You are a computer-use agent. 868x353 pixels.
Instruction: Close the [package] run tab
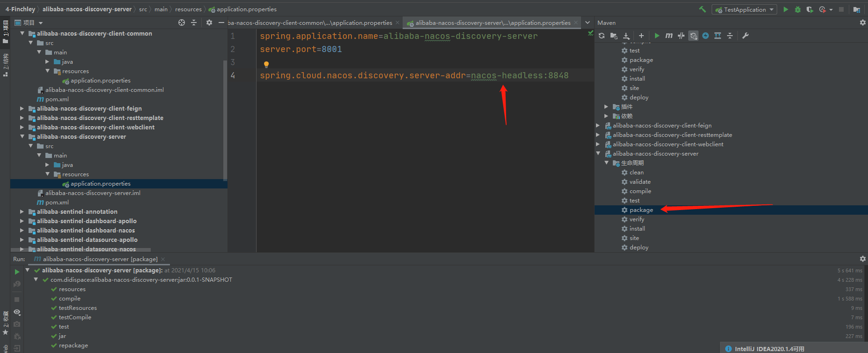(163, 259)
